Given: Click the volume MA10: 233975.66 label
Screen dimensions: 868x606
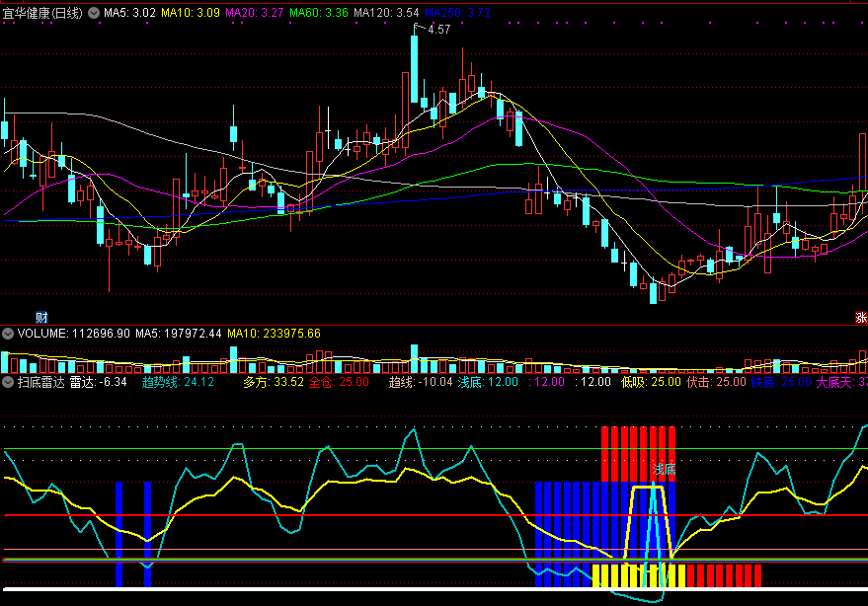Looking at the screenshot, I should [x=274, y=334].
